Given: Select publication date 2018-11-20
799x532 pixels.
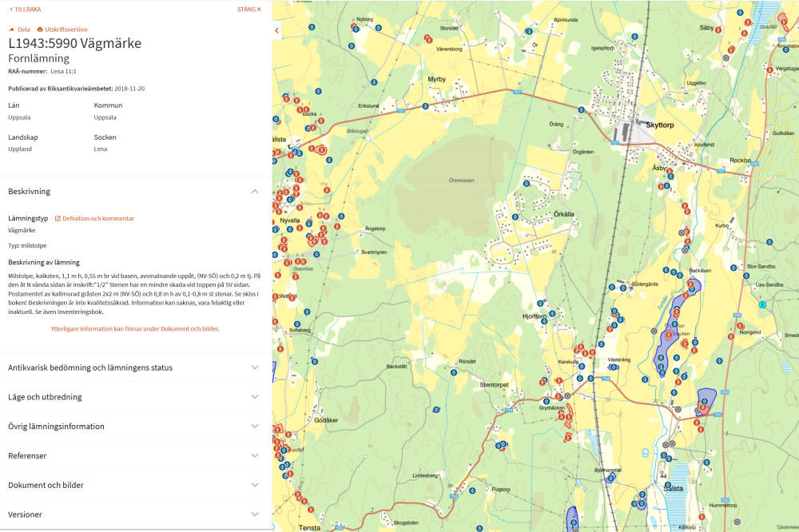Looking at the screenshot, I should coord(129,89).
